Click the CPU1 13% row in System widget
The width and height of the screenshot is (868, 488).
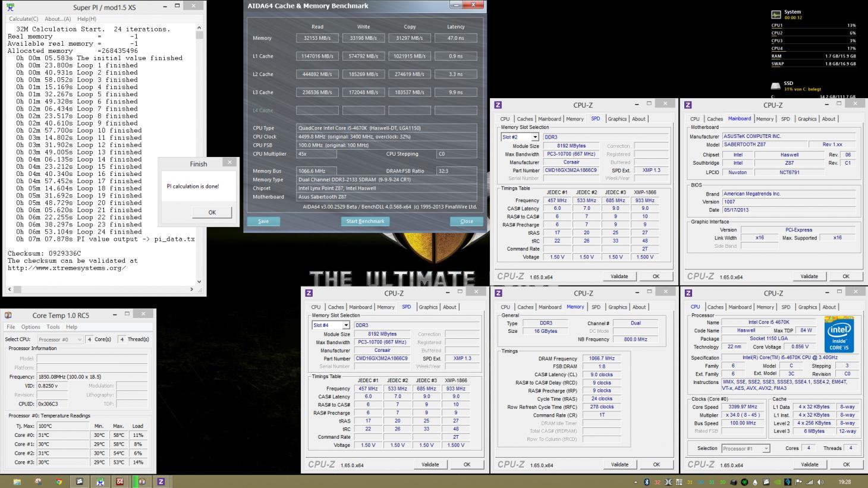pyautogui.click(x=813, y=26)
